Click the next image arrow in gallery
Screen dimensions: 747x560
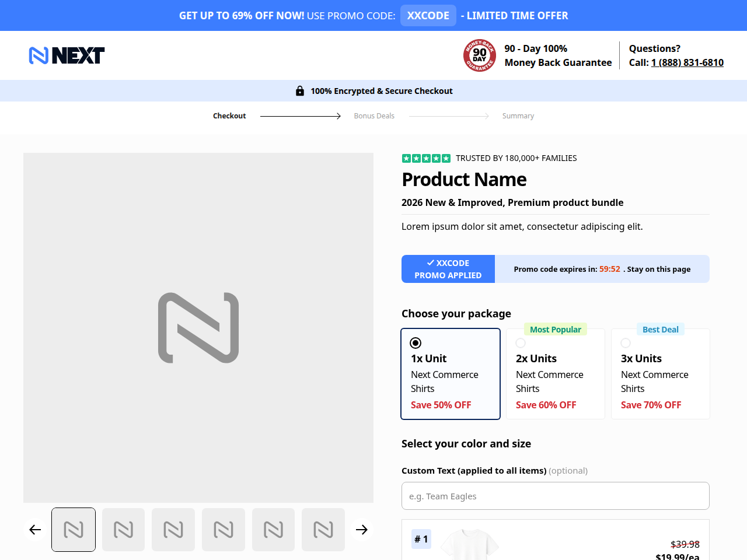362,530
